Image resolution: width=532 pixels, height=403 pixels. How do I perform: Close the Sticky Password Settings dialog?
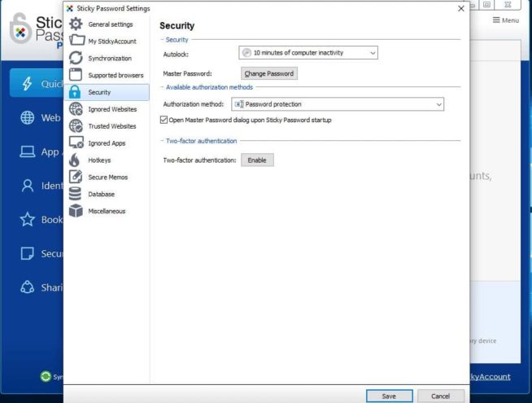tap(460, 8)
